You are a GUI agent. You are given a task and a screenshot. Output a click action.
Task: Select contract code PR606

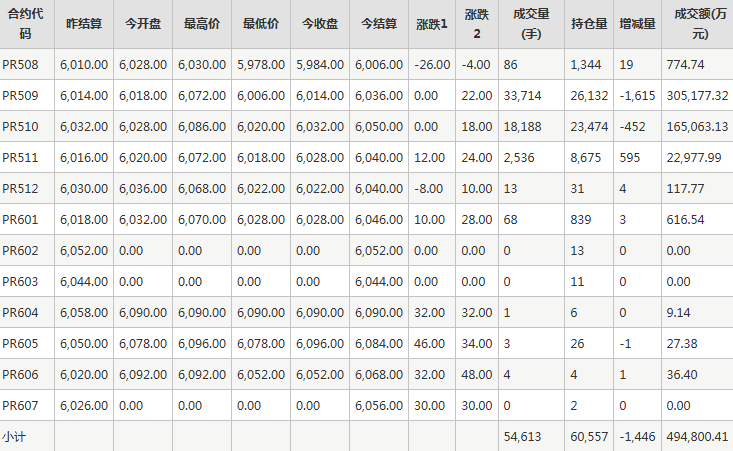click(20, 374)
